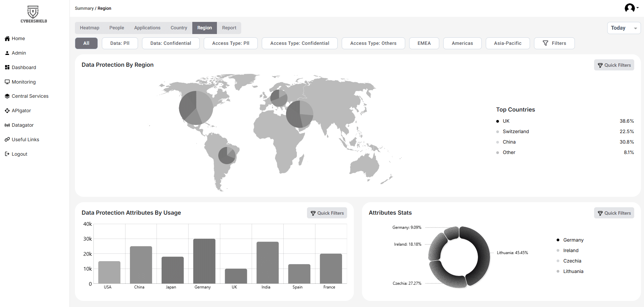
Task: Open the Report tab
Action: point(229,28)
